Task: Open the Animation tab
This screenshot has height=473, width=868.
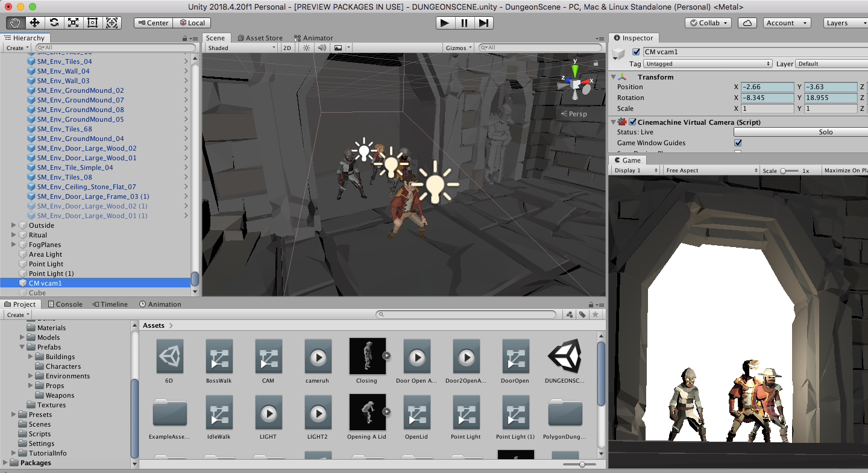Action: pyautogui.click(x=160, y=304)
